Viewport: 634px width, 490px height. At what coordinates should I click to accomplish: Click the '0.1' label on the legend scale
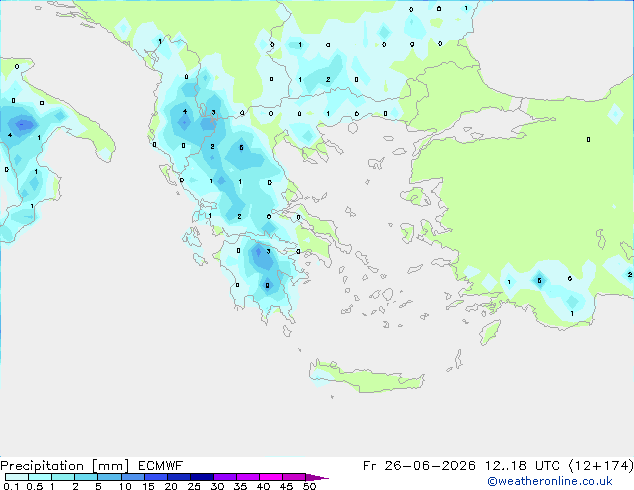(11, 486)
